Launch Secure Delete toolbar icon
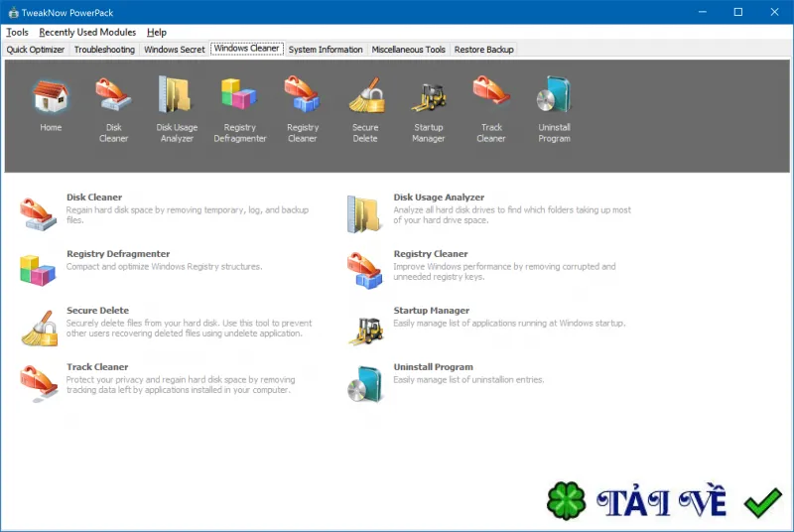Viewport: 794px width, 532px height. pyautogui.click(x=366, y=95)
